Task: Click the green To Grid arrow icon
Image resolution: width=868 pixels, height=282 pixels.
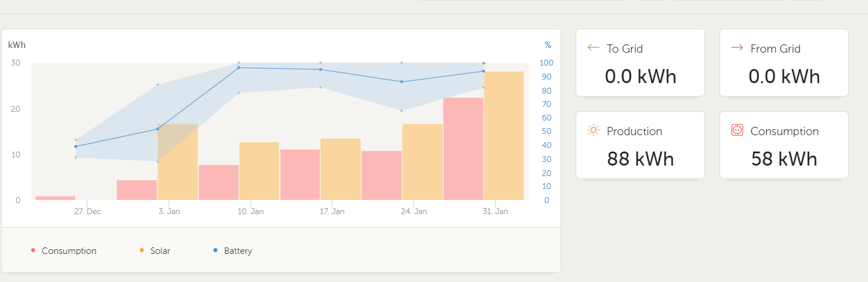Action: (x=593, y=48)
